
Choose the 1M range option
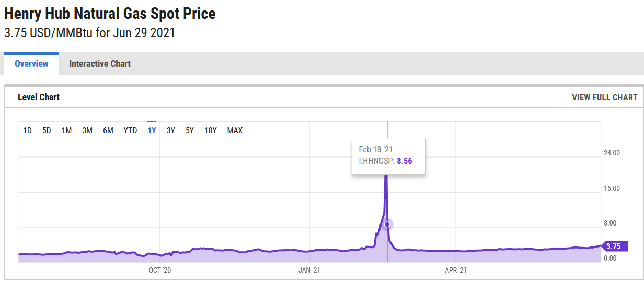pyautogui.click(x=66, y=131)
